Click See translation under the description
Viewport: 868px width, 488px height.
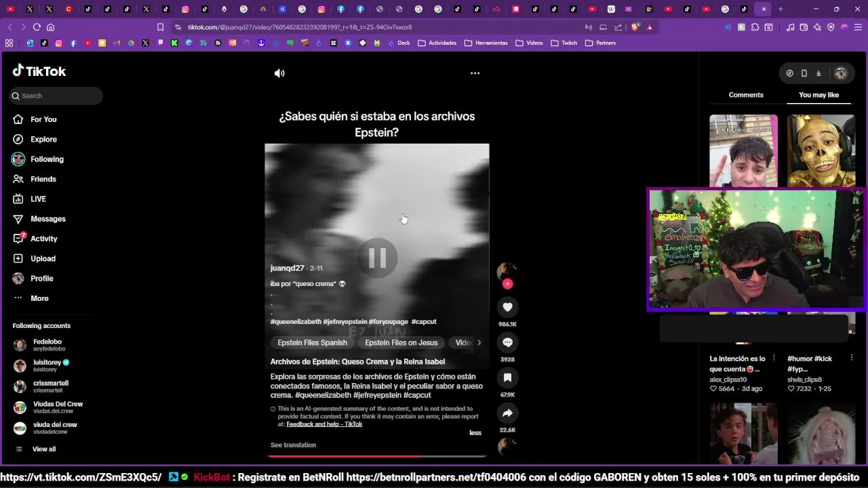click(x=293, y=445)
